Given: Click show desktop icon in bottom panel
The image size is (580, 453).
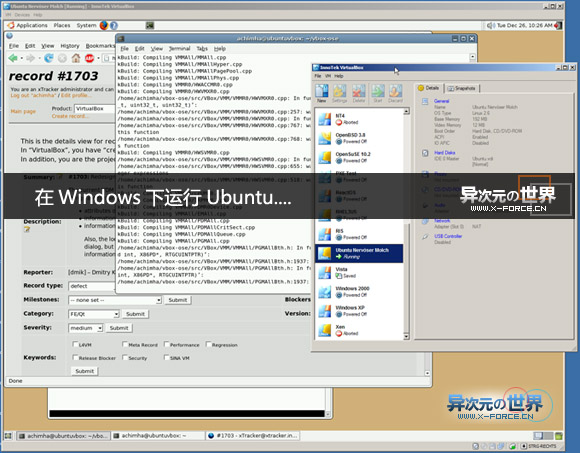Looking at the screenshot, I should click(x=8, y=436).
